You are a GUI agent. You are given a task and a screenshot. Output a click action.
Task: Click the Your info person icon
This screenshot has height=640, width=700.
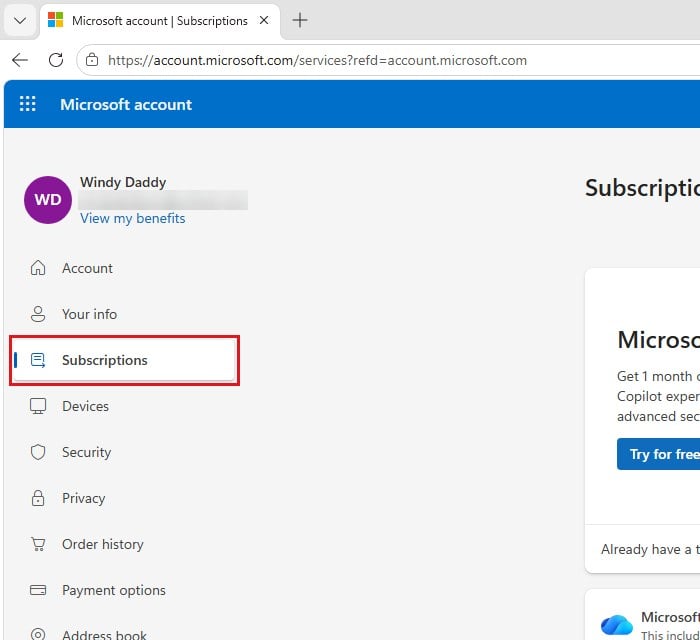[x=38, y=314]
